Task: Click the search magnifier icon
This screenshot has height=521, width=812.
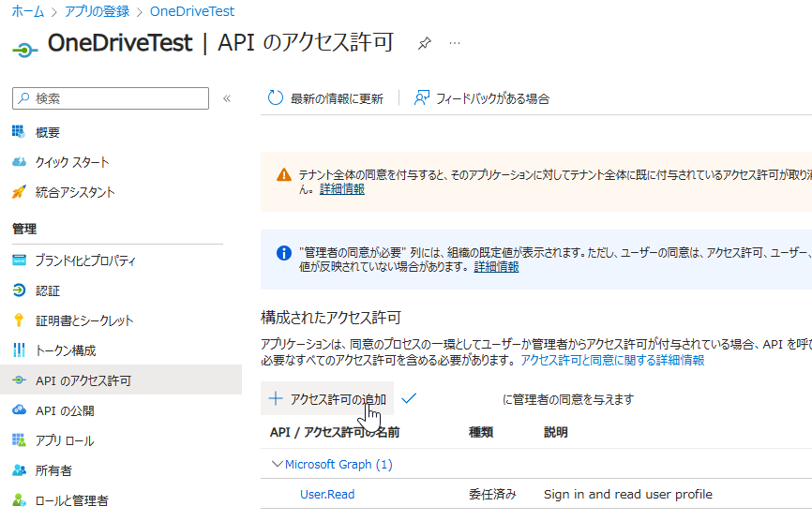Action: tap(23, 98)
